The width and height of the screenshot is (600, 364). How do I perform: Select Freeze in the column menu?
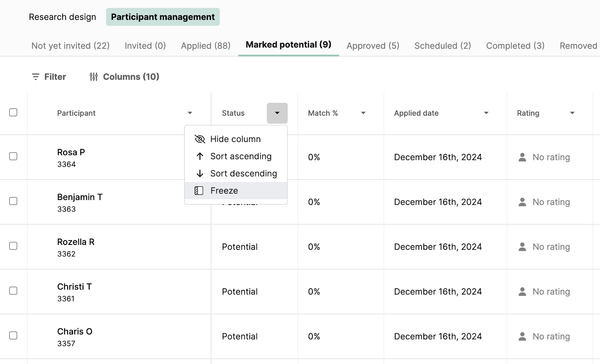pyautogui.click(x=236, y=191)
